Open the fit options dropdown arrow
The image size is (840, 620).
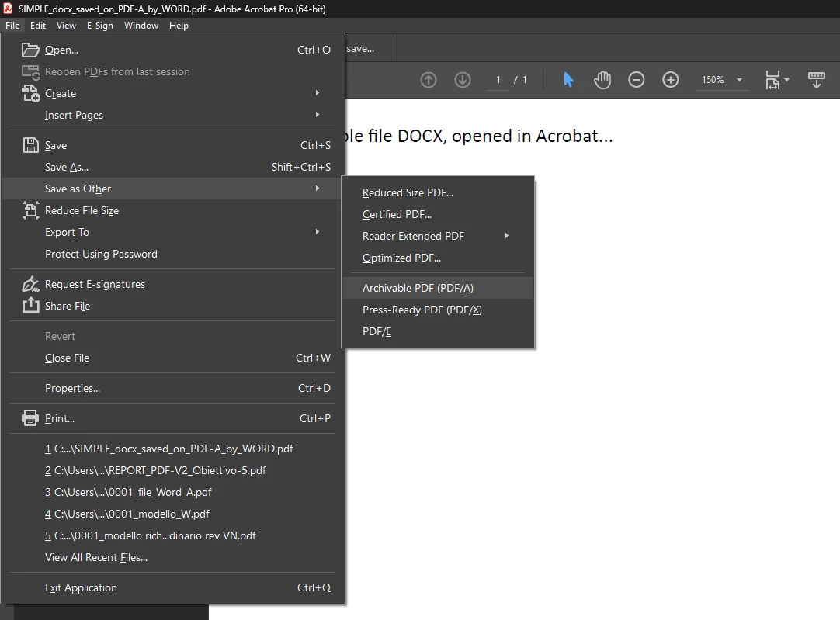point(786,80)
